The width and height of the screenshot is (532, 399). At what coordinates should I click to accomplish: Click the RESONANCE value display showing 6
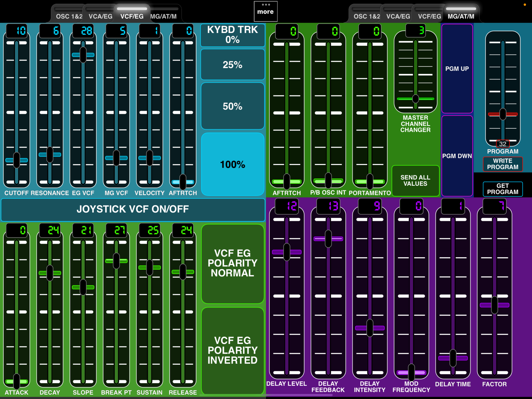point(50,31)
